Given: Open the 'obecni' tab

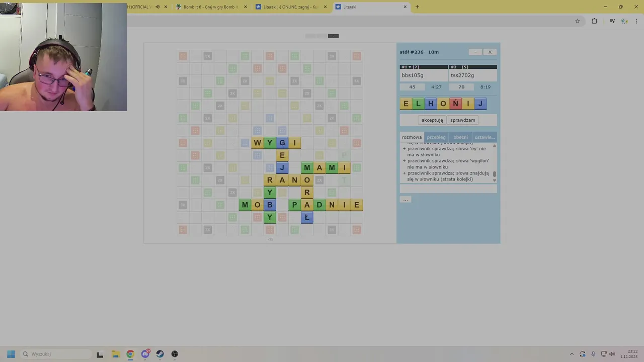Looking at the screenshot, I should coord(460,137).
